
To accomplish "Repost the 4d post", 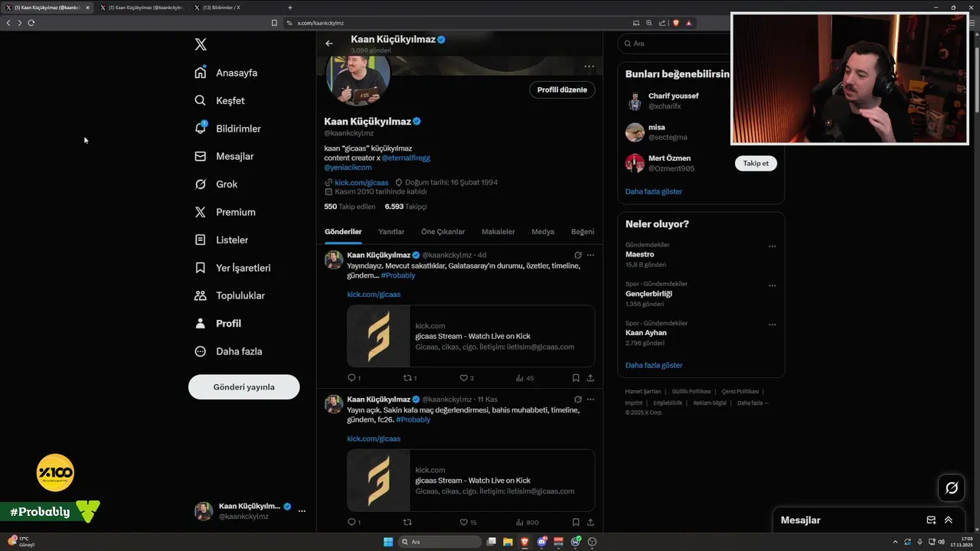I will [x=410, y=378].
